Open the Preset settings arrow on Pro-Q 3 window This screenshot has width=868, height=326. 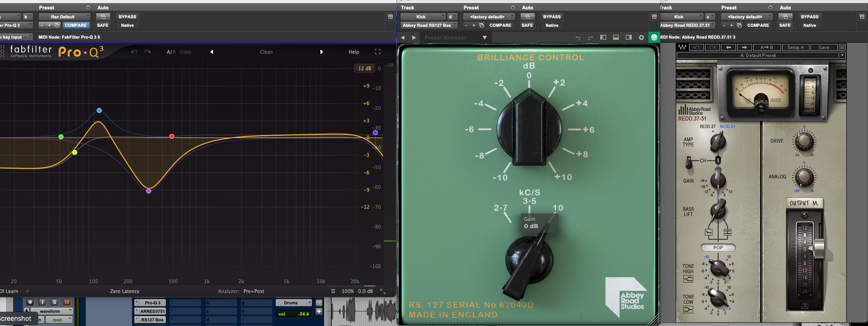(88, 8)
